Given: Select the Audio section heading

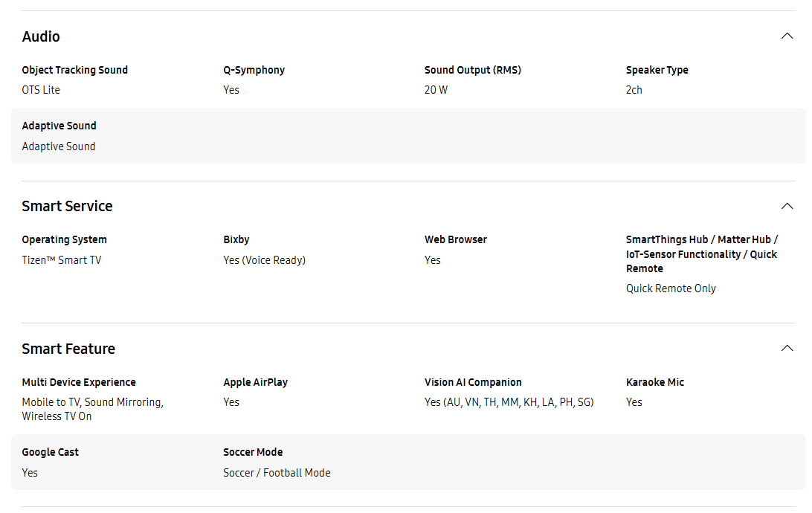Looking at the screenshot, I should pyautogui.click(x=41, y=36).
